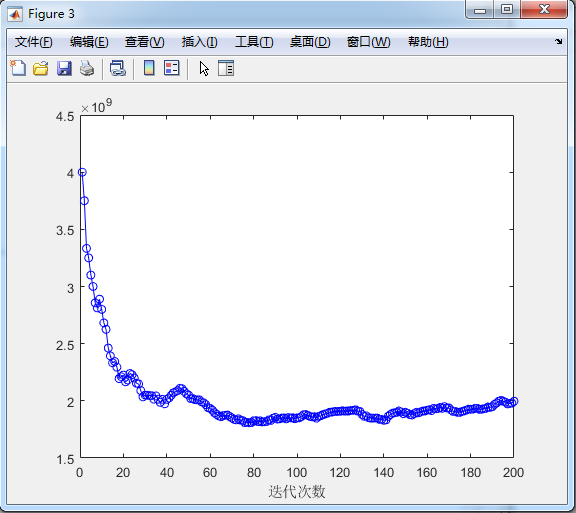Image resolution: width=576 pixels, height=513 pixels.
Task: Print the figure with printer icon
Action: [x=87, y=68]
